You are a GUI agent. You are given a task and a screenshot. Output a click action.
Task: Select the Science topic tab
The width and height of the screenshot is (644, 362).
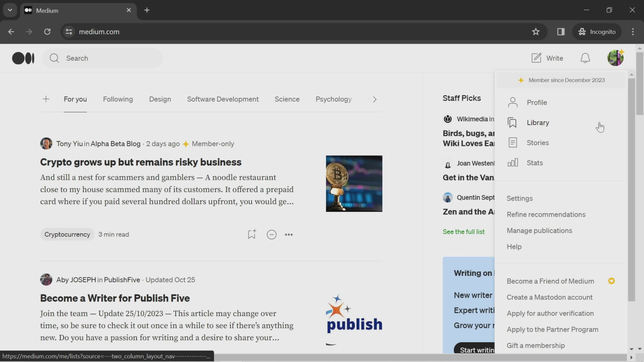(x=287, y=99)
